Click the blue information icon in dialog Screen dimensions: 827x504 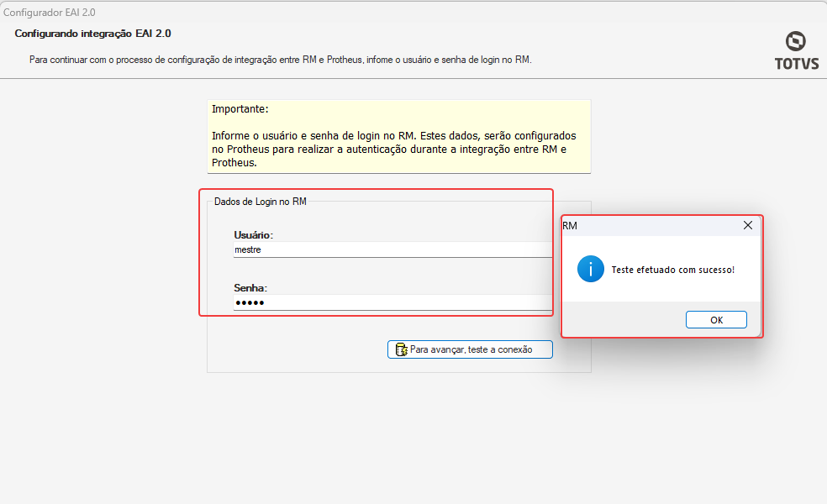tap(590, 269)
